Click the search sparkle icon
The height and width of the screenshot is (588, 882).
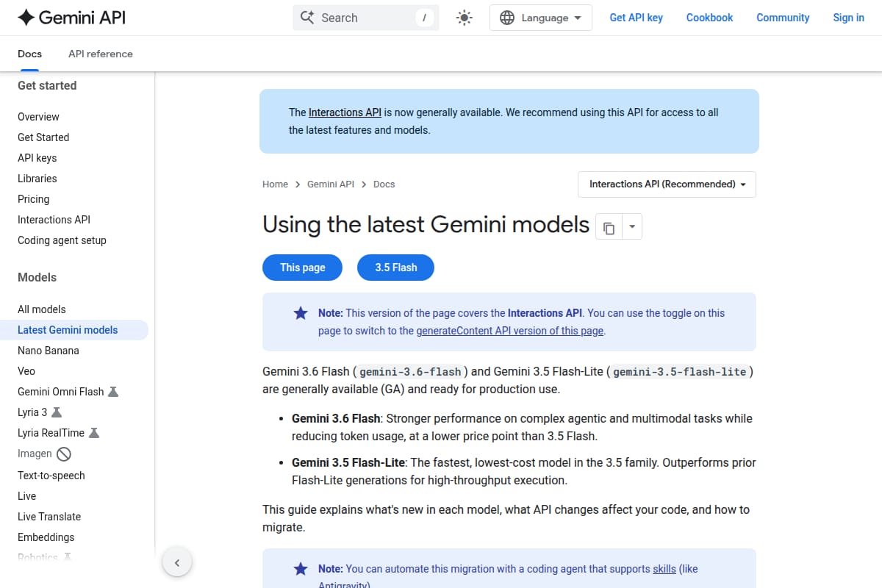(x=307, y=18)
